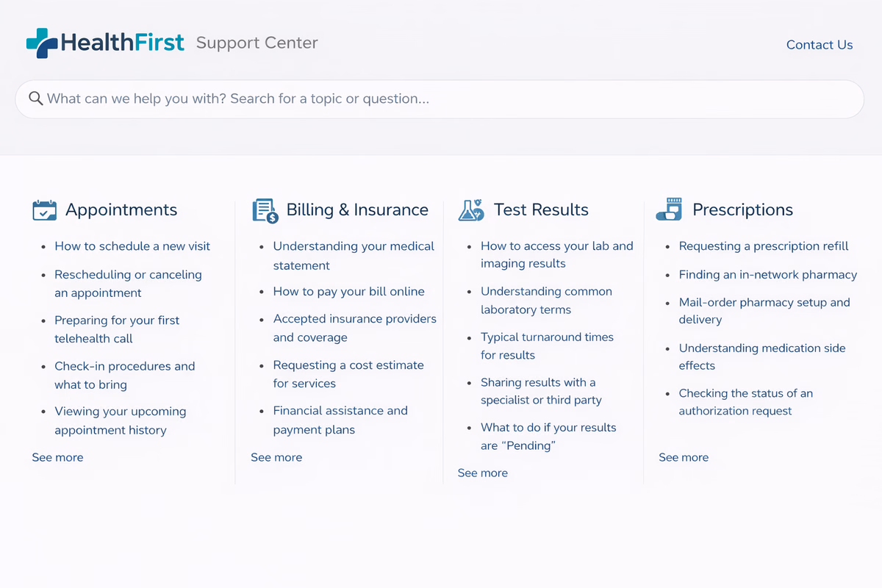Expand Appointments with See more
This screenshot has width=882, height=588.
click(x=57, y=457)
